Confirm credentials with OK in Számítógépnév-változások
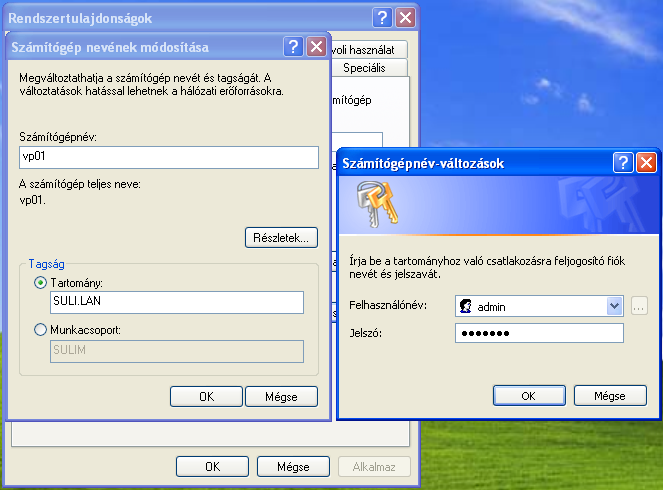Viewport: 663px width, 490px height. pyautogui.click(x=529, y=395)
